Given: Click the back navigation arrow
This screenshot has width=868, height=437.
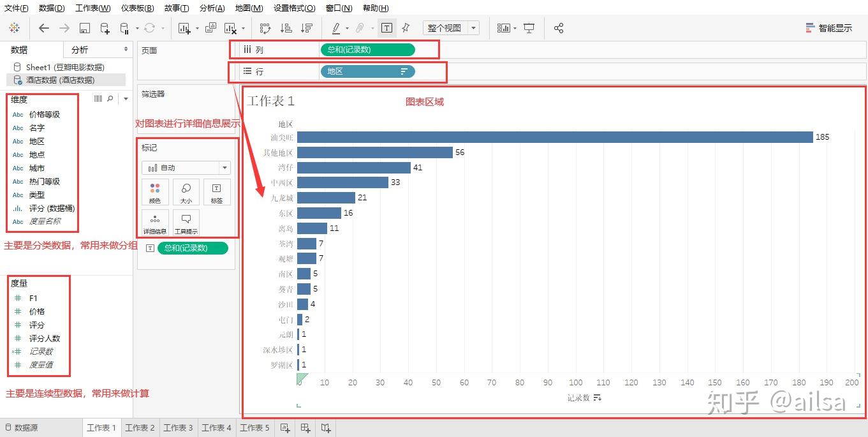Looking at the screenshot, I should [x=43, y=28].
